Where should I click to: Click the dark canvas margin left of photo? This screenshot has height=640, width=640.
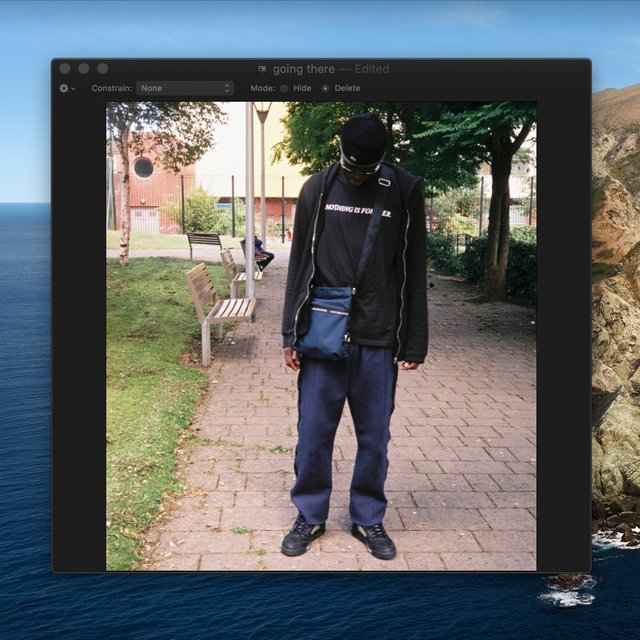coord(79,335)
